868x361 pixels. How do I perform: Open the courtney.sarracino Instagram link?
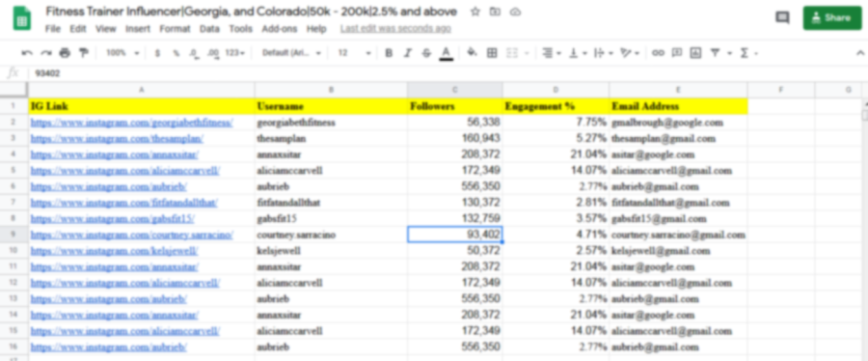[132, 235]
